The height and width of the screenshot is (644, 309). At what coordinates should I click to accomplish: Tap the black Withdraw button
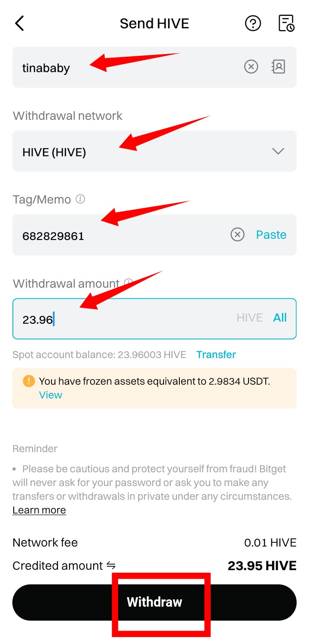pyautogui.click(x=154, y=602)
